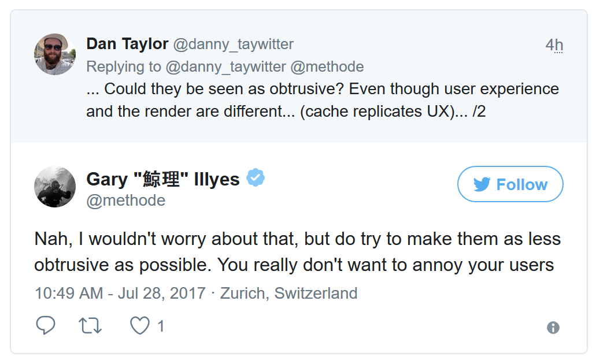Screen dimensions: 596x364
Task: Follow the @methode account
Action: 510,185
